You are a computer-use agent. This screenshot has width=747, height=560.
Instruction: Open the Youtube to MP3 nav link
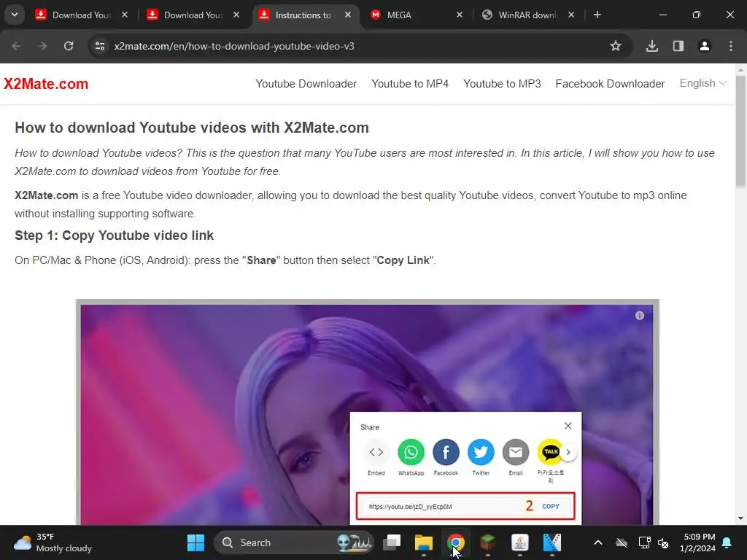pos(502,84)
